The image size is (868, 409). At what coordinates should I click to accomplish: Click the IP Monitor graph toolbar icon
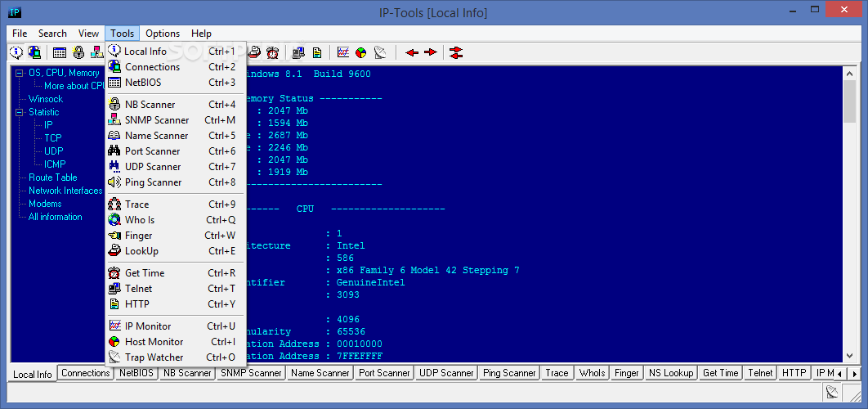[343, 52]
